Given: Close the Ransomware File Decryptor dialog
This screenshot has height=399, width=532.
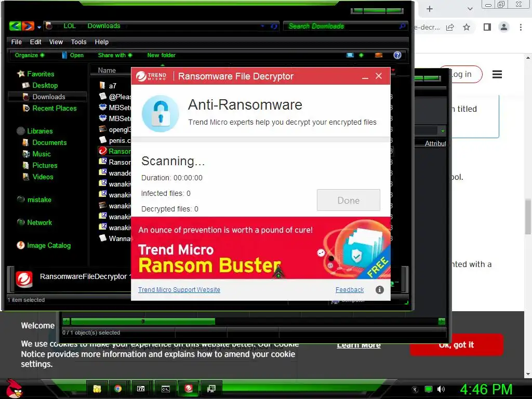Looking at the screenshot, I should (x=379, y=76).
